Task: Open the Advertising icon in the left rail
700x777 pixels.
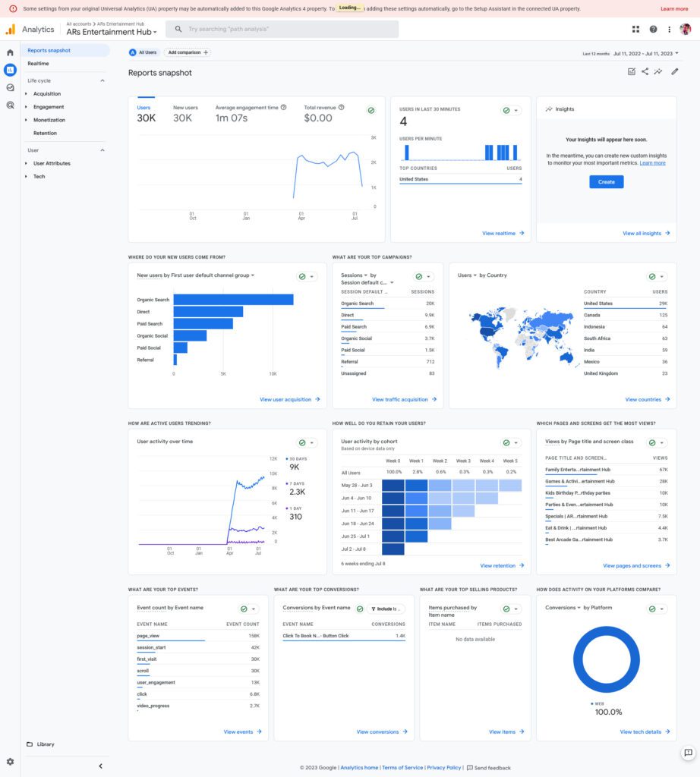Action: 10,105
